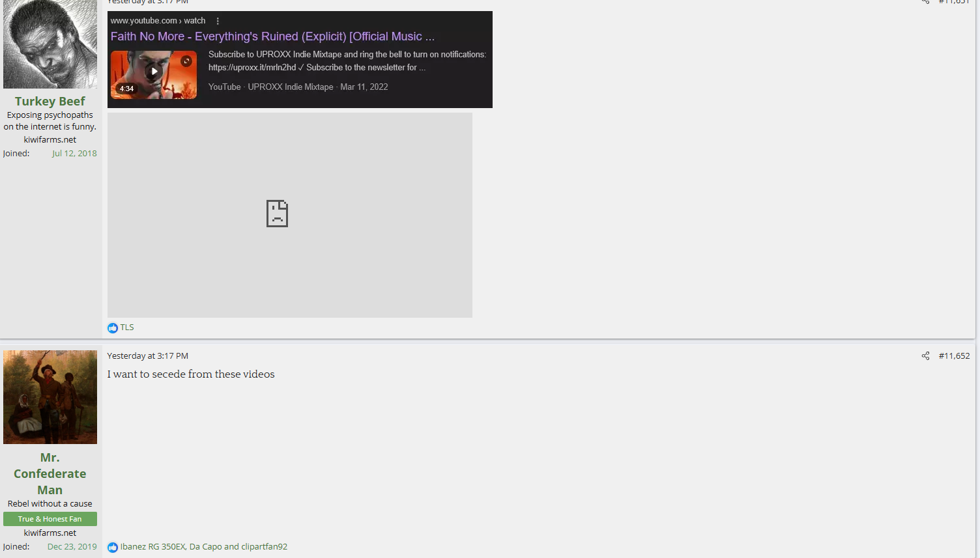Click the Dec 23, 2019 join date
Image resolution: width=980 pixels, height=558 pixels.
[72, 547]
